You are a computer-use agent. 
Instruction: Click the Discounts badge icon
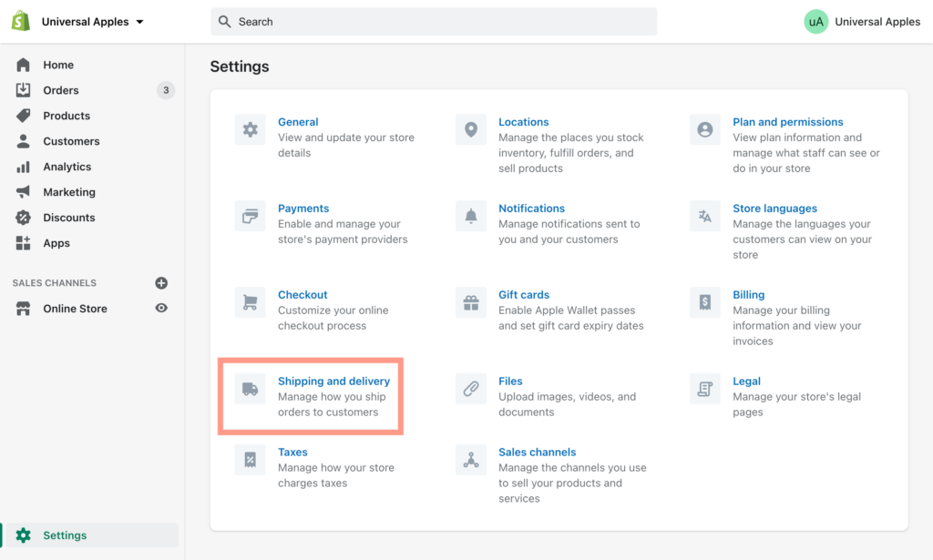click(24, 218)
